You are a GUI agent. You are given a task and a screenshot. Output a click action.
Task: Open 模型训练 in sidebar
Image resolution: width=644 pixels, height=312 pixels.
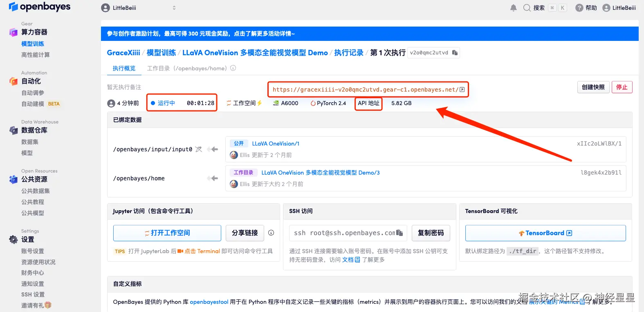point(33,44)
